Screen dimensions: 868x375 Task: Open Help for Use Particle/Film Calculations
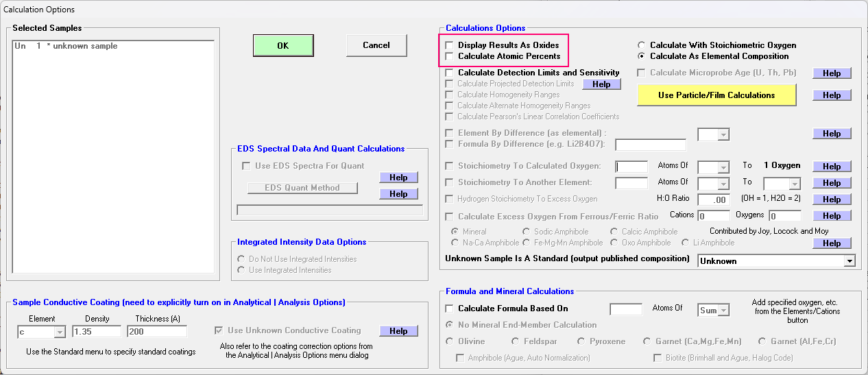[832, 95]
